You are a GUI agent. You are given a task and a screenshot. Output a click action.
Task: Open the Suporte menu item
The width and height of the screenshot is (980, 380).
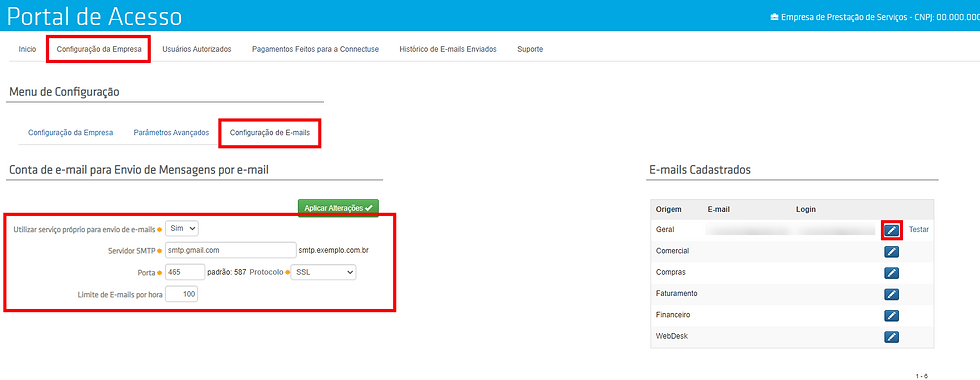pyautogui.click(x=530, y=49)
